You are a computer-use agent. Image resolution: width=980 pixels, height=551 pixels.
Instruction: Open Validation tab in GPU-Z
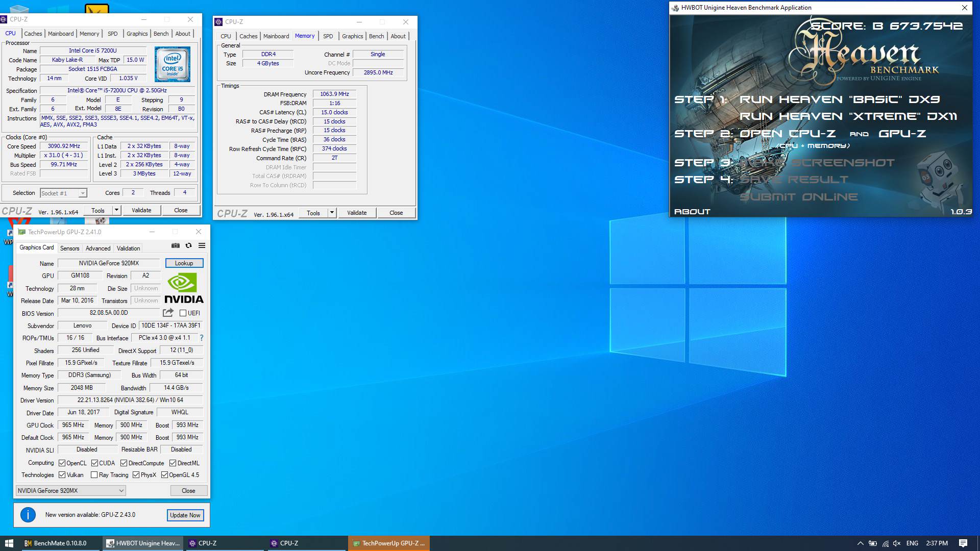(128, 248)
